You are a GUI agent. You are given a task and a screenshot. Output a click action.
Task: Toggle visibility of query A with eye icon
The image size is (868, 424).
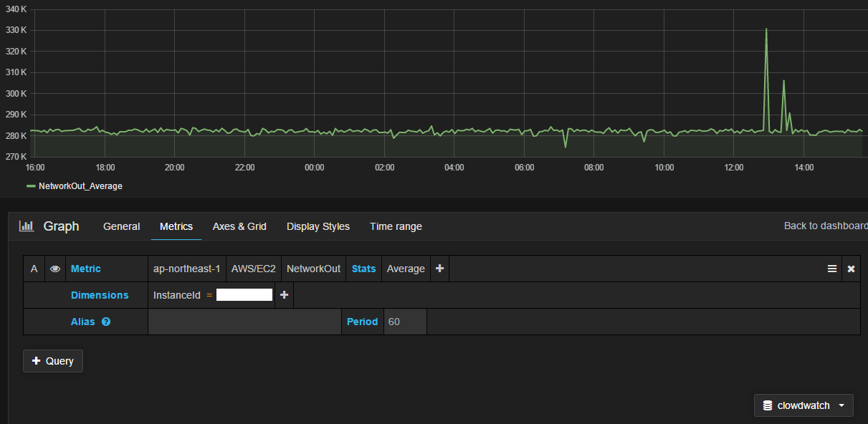pyautogui.click(x=55, y=269)
